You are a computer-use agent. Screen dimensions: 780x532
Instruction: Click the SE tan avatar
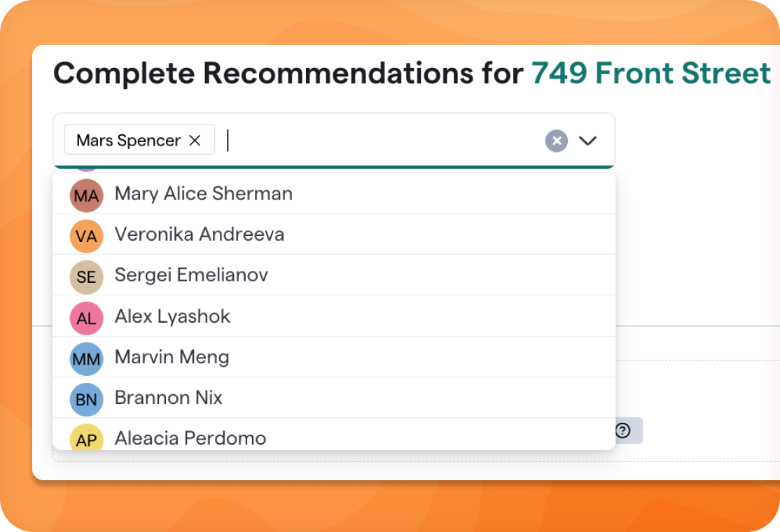pos(87,276)
